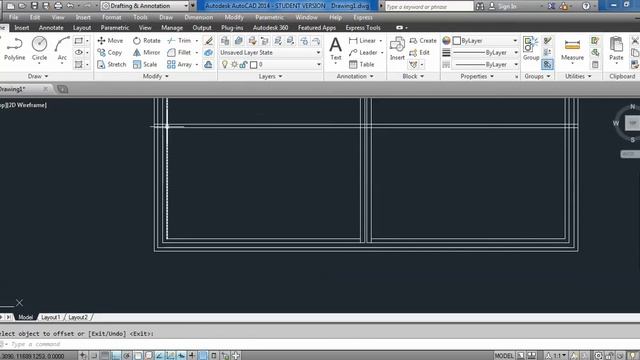
Task: Switch to the Layout2 tab
Action: [x=78, y=317]
